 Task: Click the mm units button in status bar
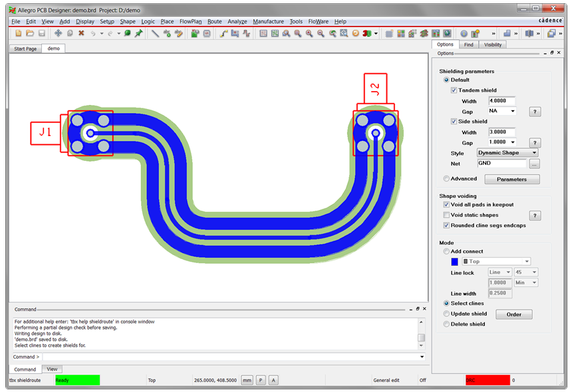click(247, 380)
